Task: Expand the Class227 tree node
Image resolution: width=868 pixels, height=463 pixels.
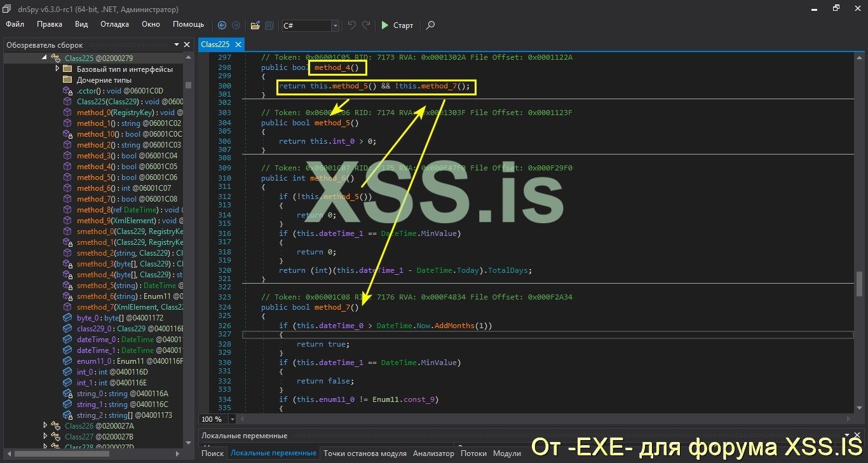Action: click(x=45, y=436)
